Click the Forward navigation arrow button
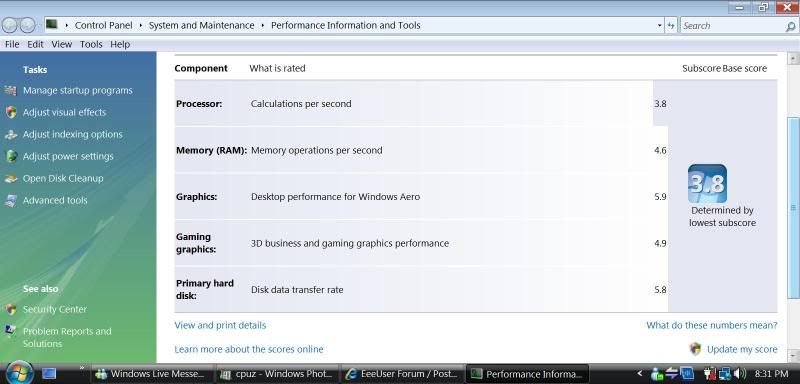Screen dimensions: 800x384 28,25
